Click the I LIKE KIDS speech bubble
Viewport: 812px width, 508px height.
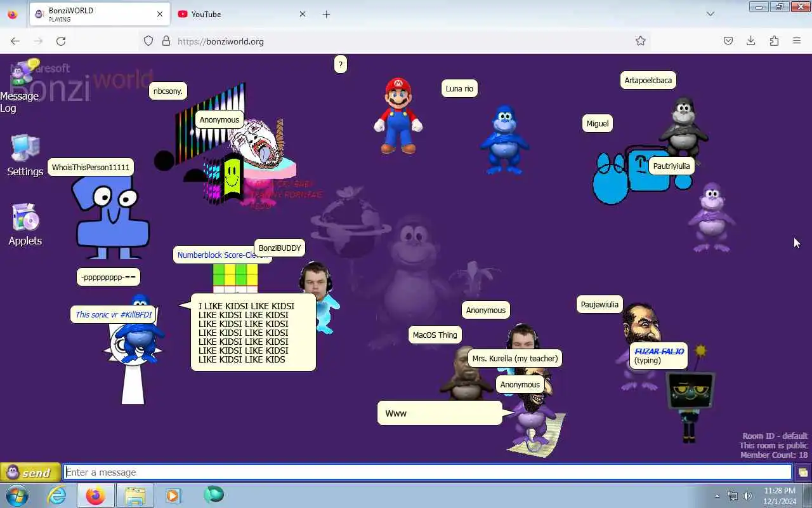coord(253,332)
